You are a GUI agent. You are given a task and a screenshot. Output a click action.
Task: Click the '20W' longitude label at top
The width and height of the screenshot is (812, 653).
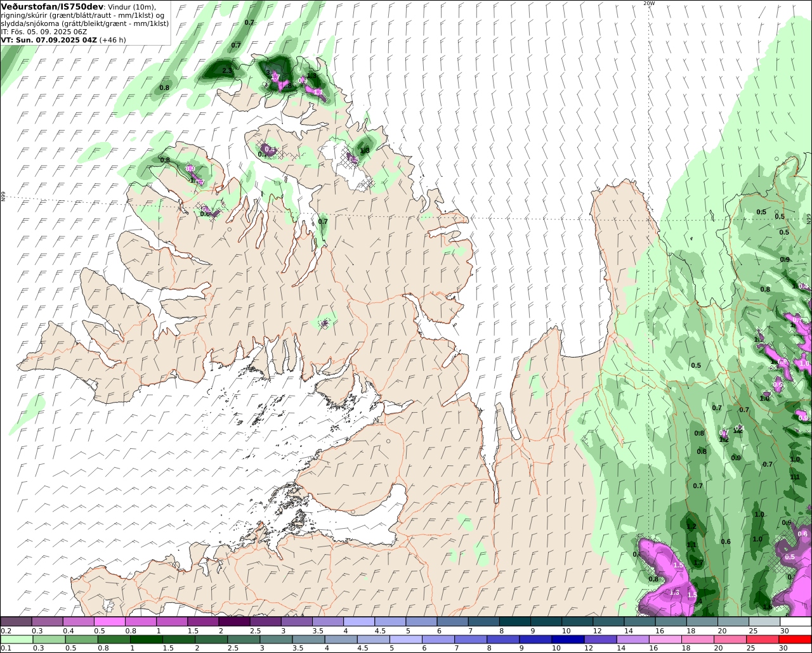coord(648,3)
